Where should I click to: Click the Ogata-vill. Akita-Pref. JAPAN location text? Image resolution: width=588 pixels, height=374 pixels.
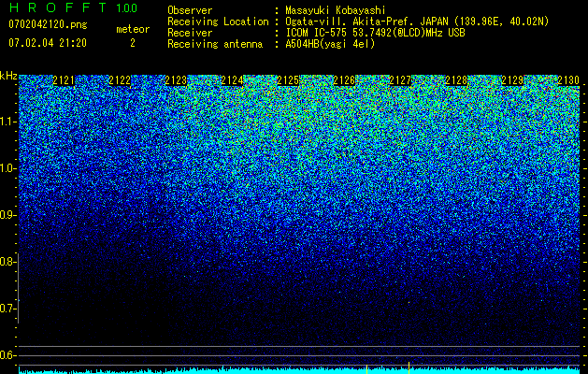(x=417, y=22)
